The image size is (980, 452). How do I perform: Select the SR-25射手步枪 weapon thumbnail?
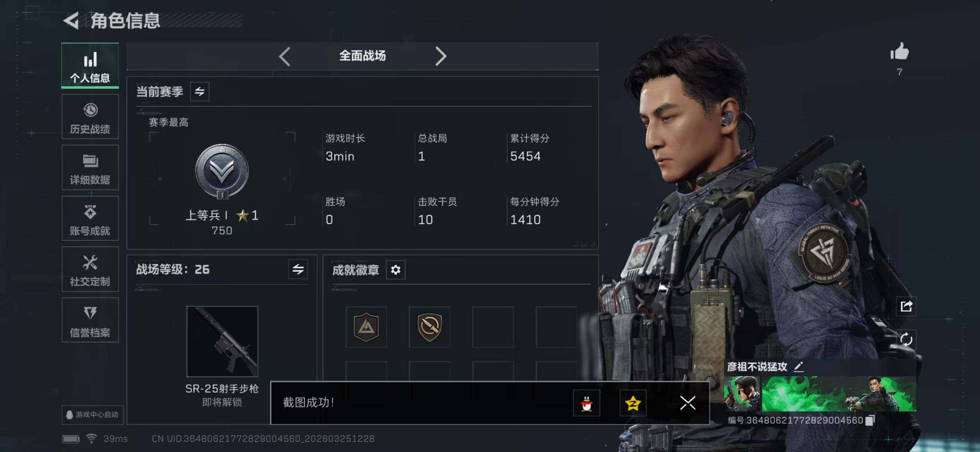pyautogui.click(x=222, y=341)
